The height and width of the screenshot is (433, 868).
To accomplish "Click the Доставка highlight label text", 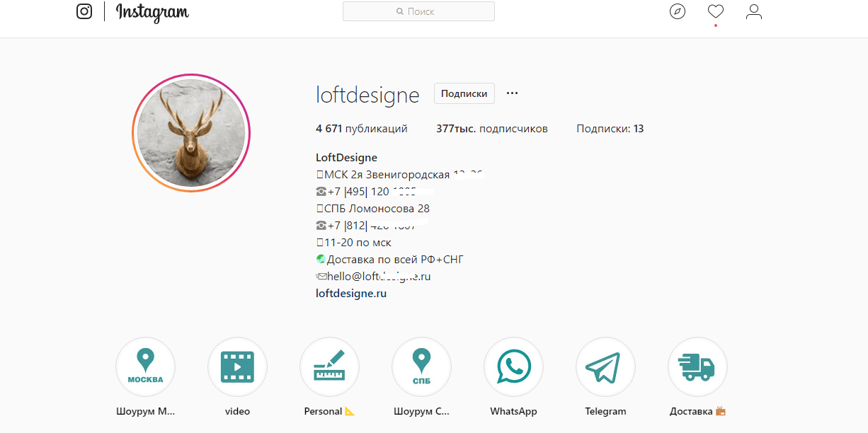I will tap(697, 411).
